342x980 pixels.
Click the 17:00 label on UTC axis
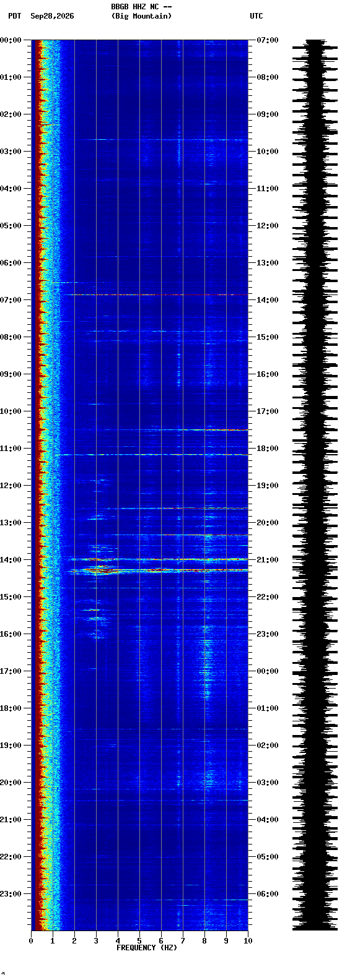(268, 411)
